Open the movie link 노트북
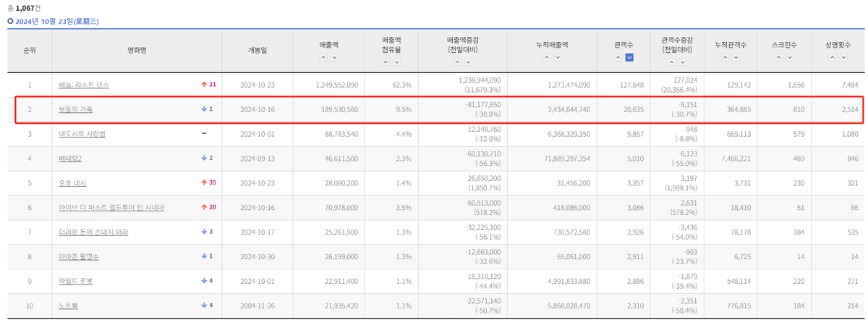 point(69,306)
